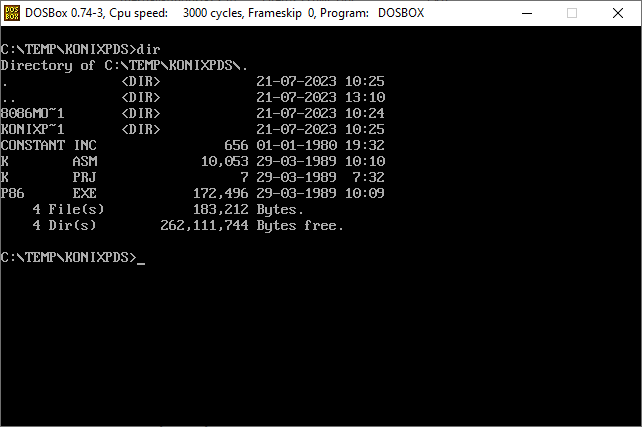Click the date 01-01-1980 19:32

tap(321, 145)
